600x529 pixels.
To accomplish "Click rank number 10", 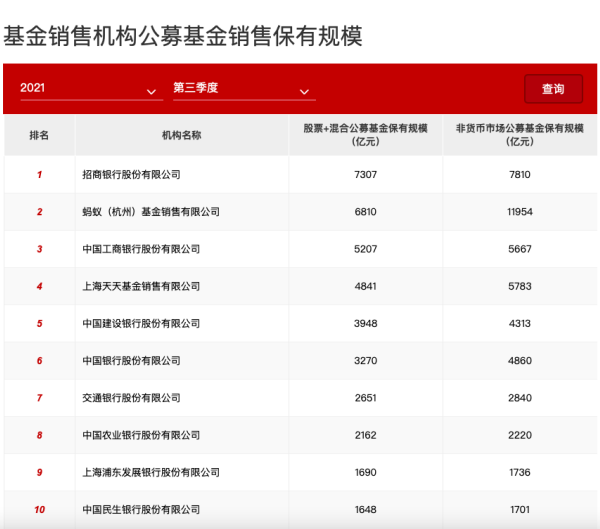I will [x=39, y=509].
